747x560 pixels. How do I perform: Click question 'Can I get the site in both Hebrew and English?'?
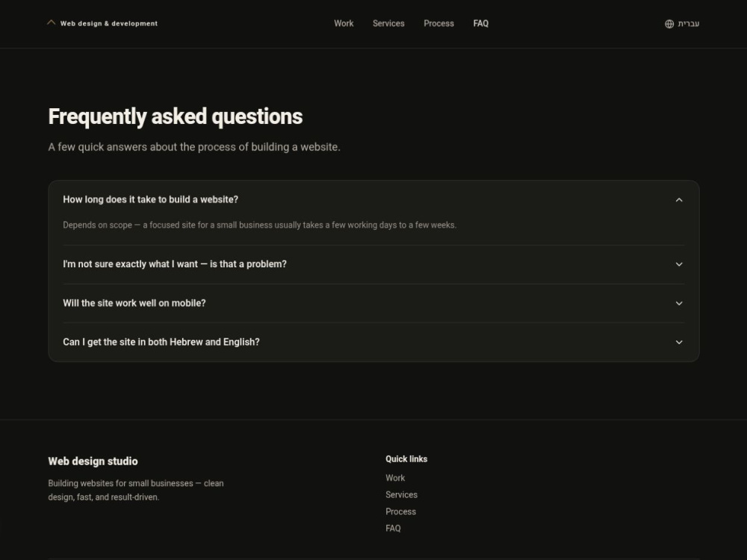[161, 342]
